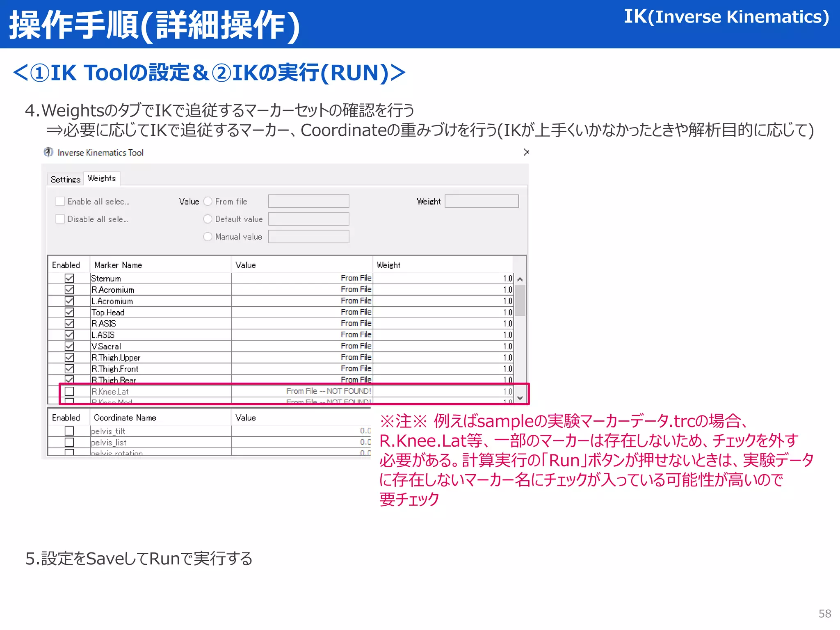
Task: Click the pelvis_tilt value 0.0 cell
Action: coord(301,431)
